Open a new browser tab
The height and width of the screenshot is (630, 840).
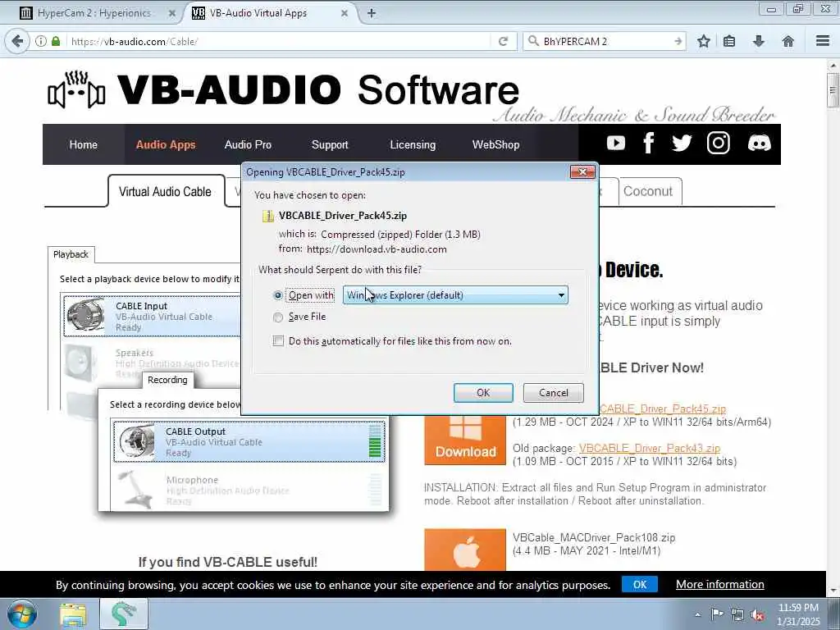[x=372, y=13]
